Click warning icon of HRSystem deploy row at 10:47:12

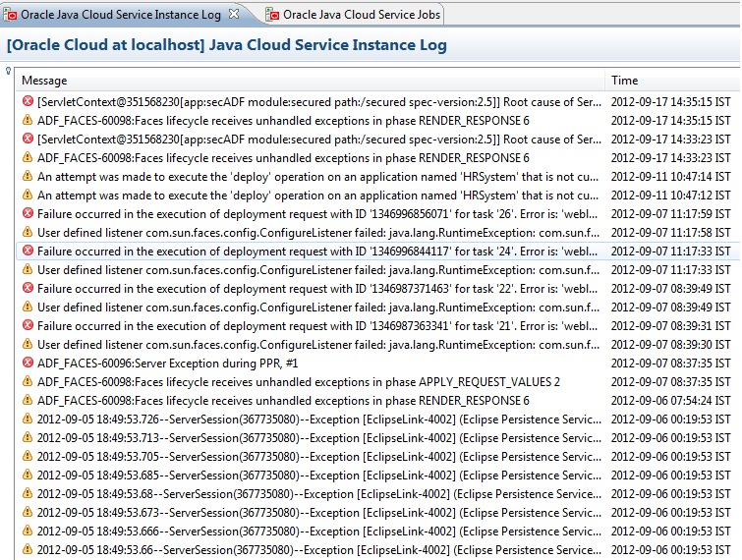click(28, 195)
